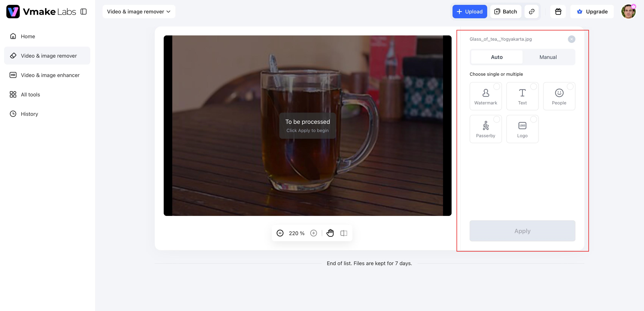This screenshot has width=644, height=311.
Task: Click the Passerby walking figure icon
Action: pyautogui.click(x=486, y=125)
